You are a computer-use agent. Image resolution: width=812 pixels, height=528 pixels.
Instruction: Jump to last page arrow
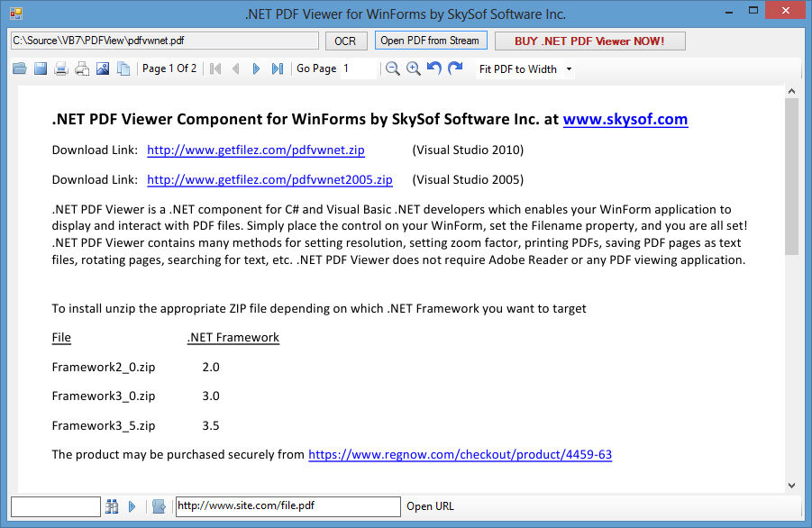click(x=278, y=68)
